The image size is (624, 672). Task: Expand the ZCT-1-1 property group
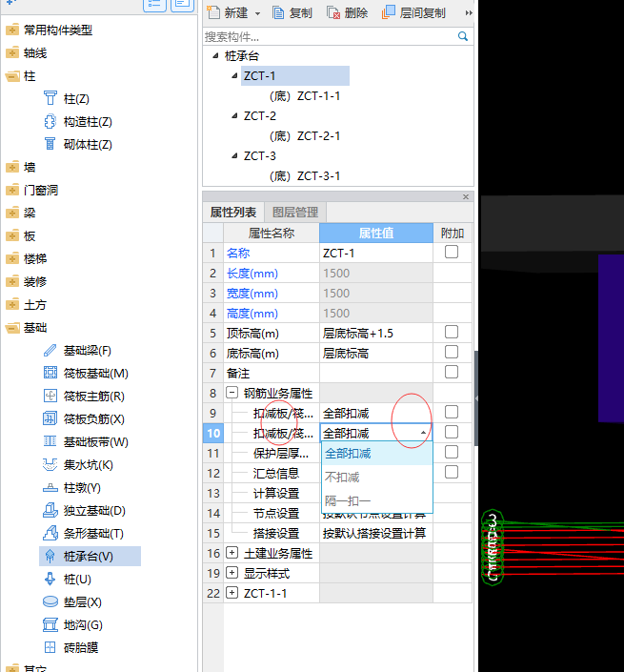(231, 593)
